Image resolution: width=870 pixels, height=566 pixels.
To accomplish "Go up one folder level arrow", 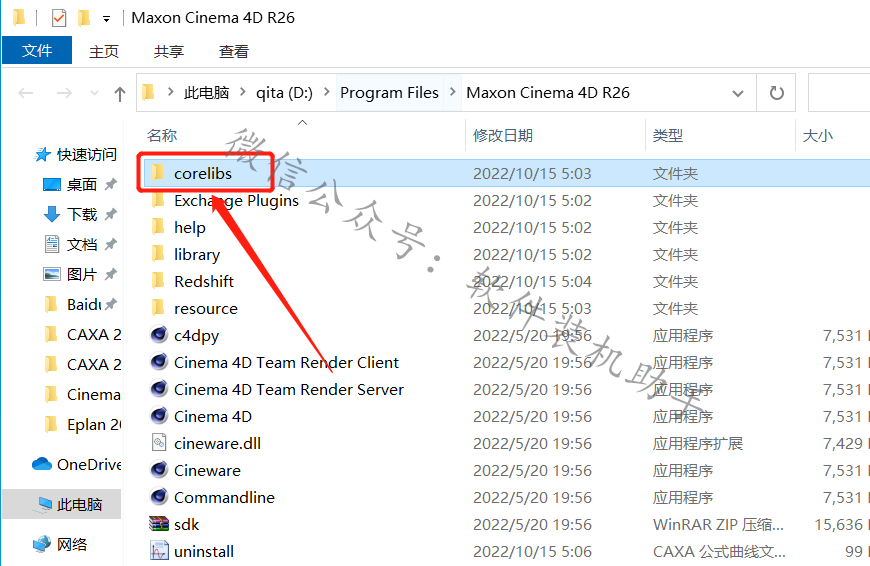I will click(x=119, y=94).
